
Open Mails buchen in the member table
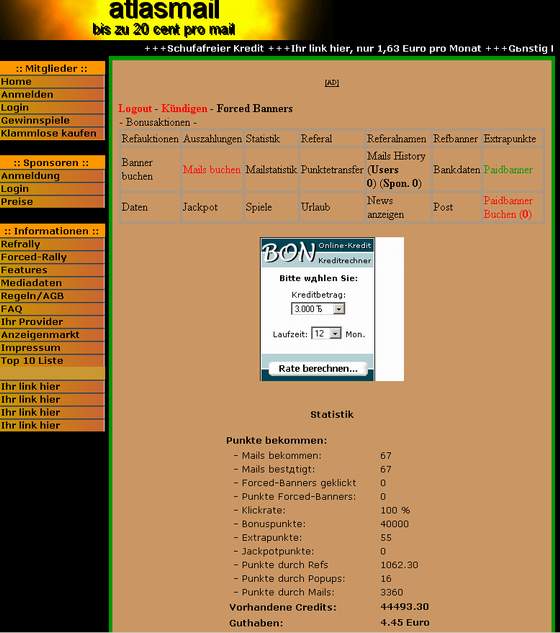pos(212,170)
